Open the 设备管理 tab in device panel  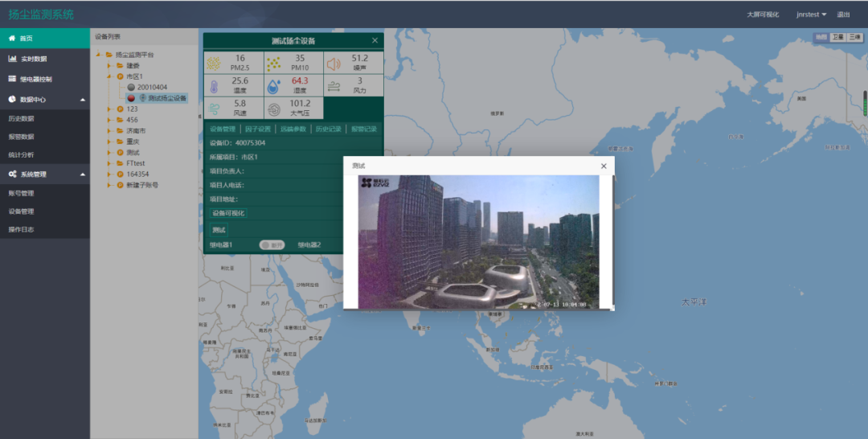pyautogui.click(x=223, y=129)
